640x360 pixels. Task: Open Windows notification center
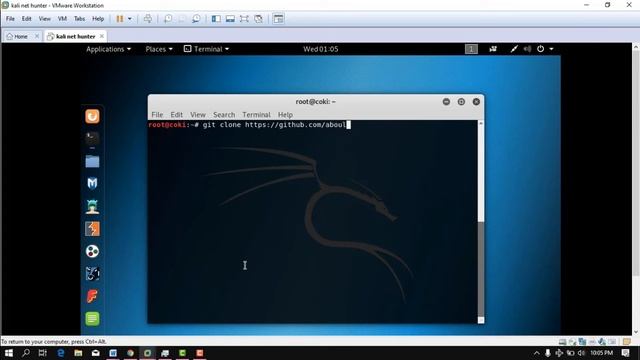625,353
